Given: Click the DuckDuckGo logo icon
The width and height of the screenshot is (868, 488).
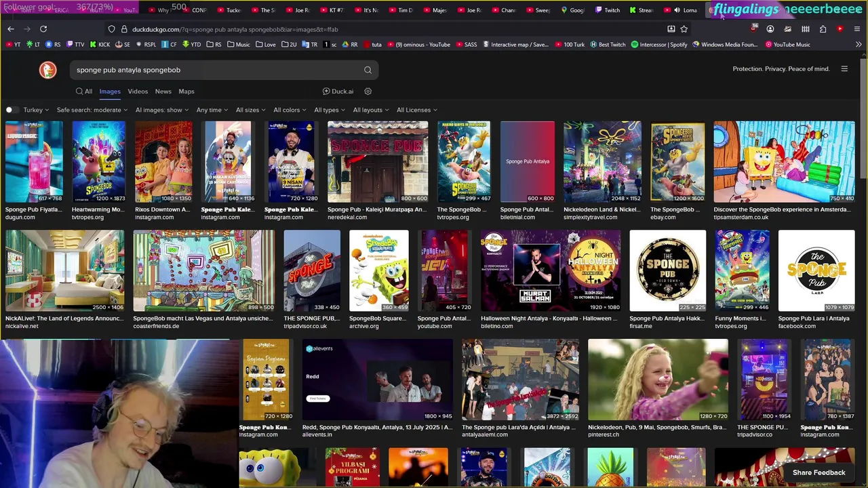Looking at the screenshot, I should point(47,70).
